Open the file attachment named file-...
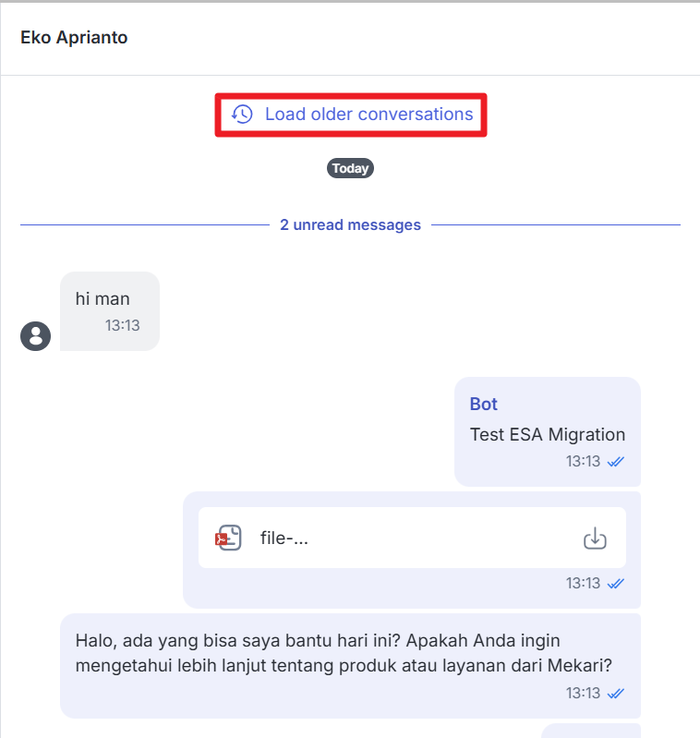Viewport: 700px width, 738px height. point(284,538)
